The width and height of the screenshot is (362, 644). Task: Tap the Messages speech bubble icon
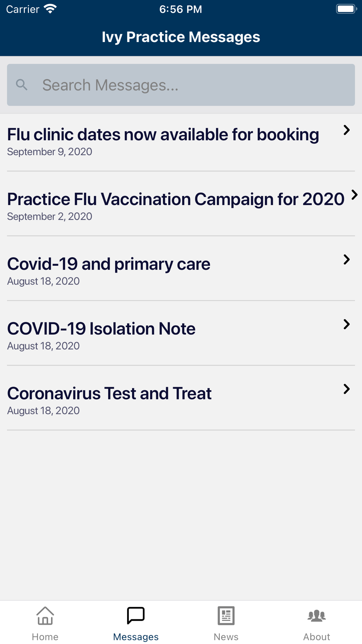pos(136,615)
